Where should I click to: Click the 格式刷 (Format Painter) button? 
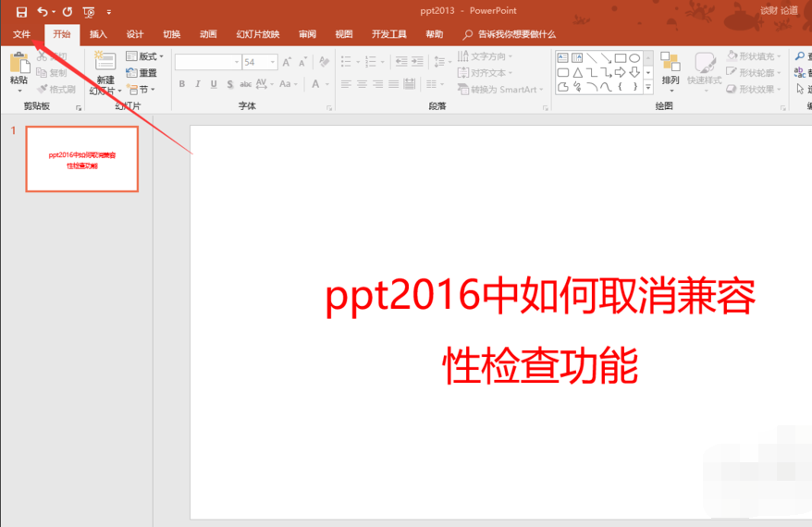tap(56, 89)
